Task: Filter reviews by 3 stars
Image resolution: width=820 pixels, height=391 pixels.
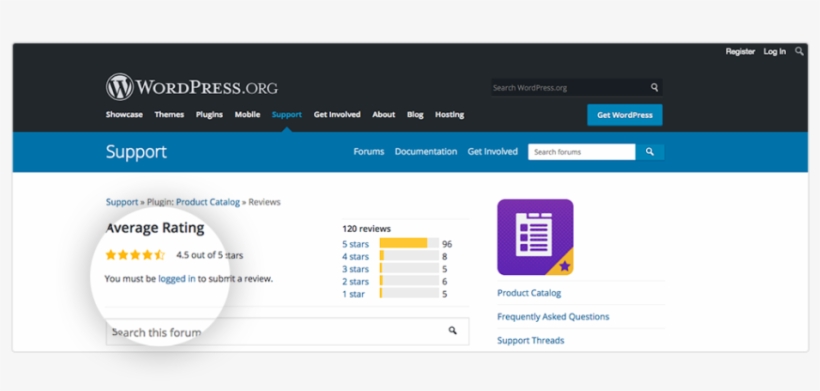Action: click(355, 269)
